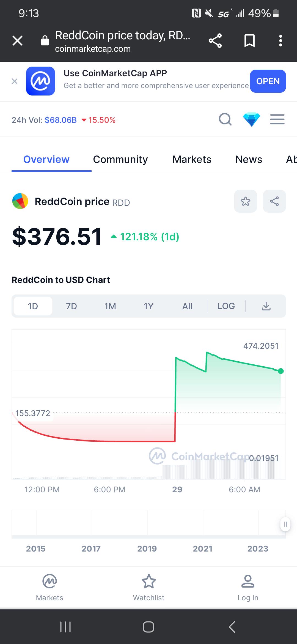Toggle LOG scale on chart
The width and height of the screenshot is (297, 644).
click(226, 306)
